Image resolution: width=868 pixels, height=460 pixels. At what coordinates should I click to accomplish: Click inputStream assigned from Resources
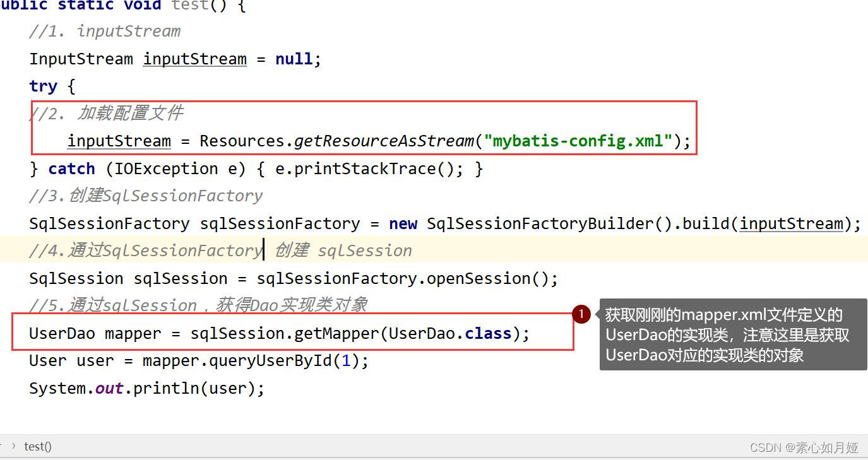[119, 141]
